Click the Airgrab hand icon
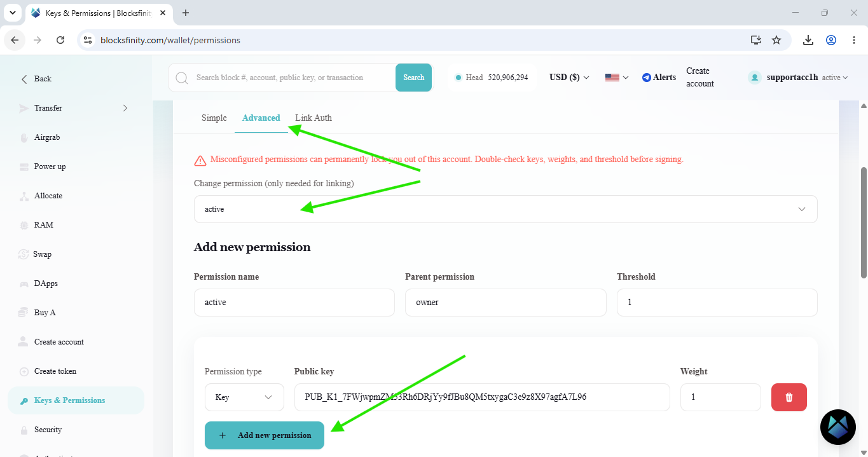 tap(24, 137)
